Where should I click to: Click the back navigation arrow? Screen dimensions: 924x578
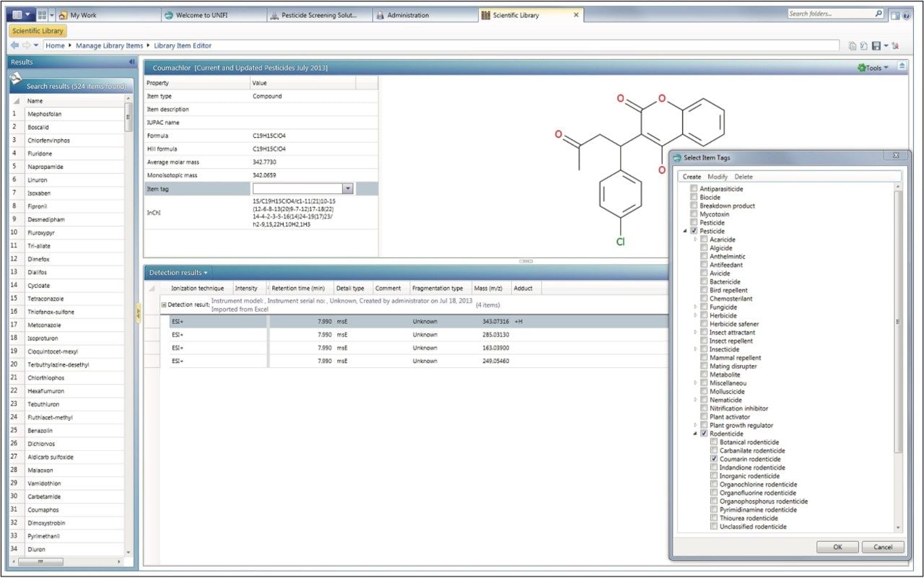(x=15, y=45)
